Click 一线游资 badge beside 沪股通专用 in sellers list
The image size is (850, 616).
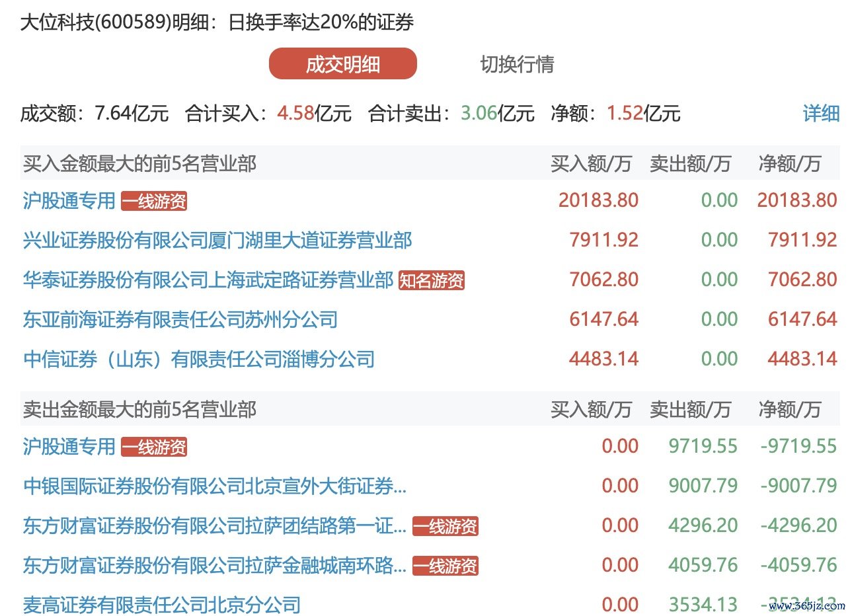click(154, 448)
